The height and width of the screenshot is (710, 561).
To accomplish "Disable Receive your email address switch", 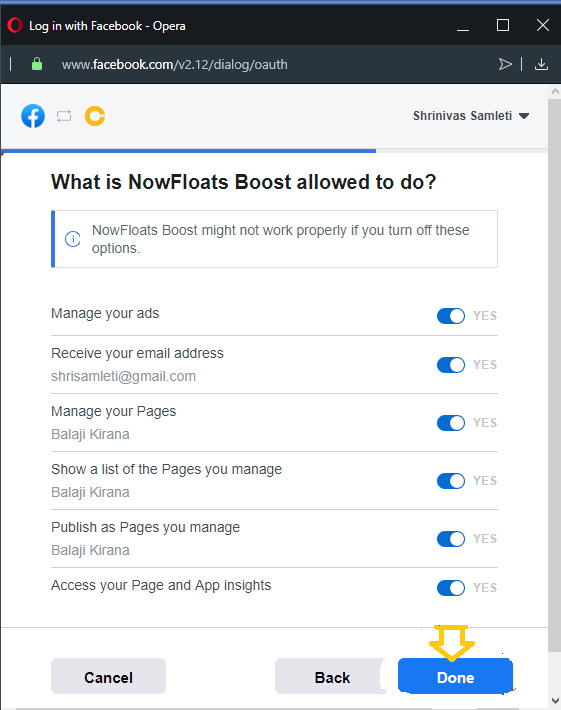I will point(451,365).
